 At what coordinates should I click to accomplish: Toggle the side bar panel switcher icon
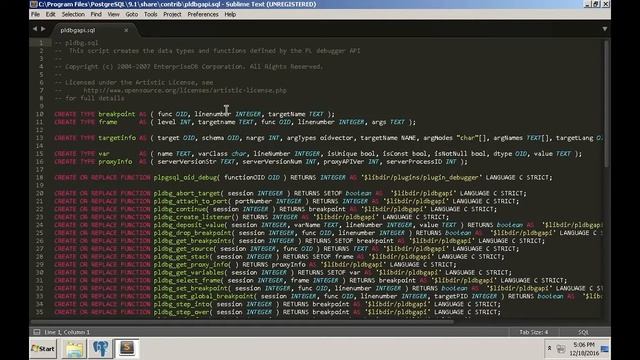click(37, 332)
